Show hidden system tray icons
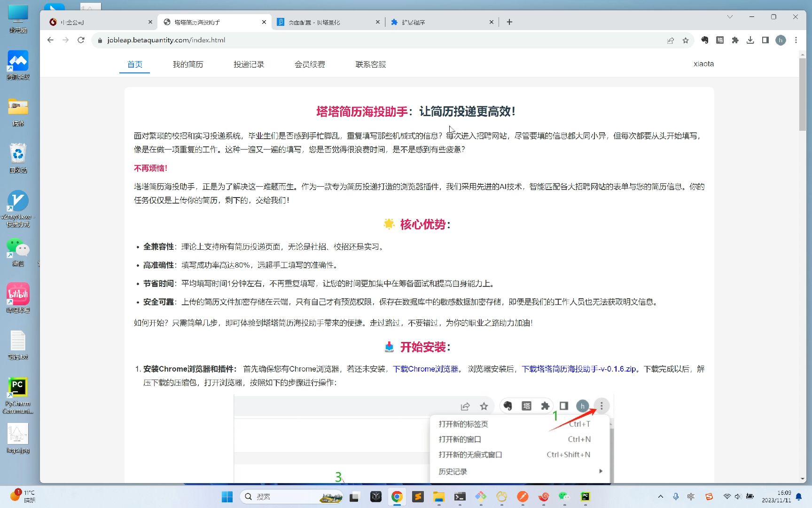This screenshot has width=812, height=508. 661,497
